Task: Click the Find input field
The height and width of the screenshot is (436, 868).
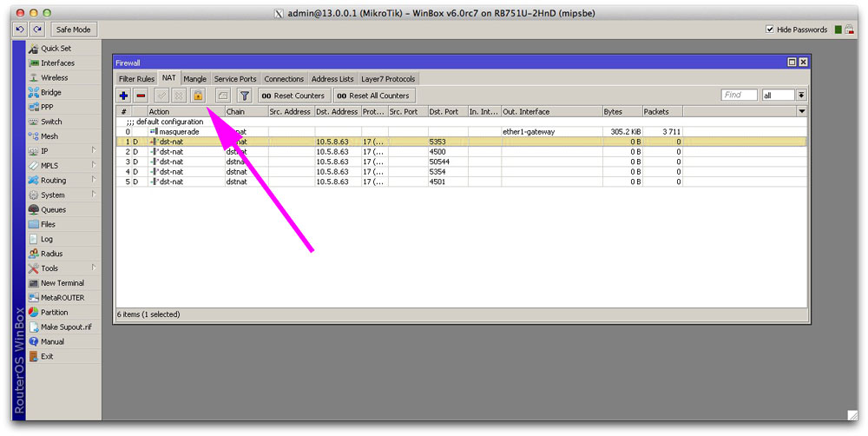Action: (x=739, y=96)
